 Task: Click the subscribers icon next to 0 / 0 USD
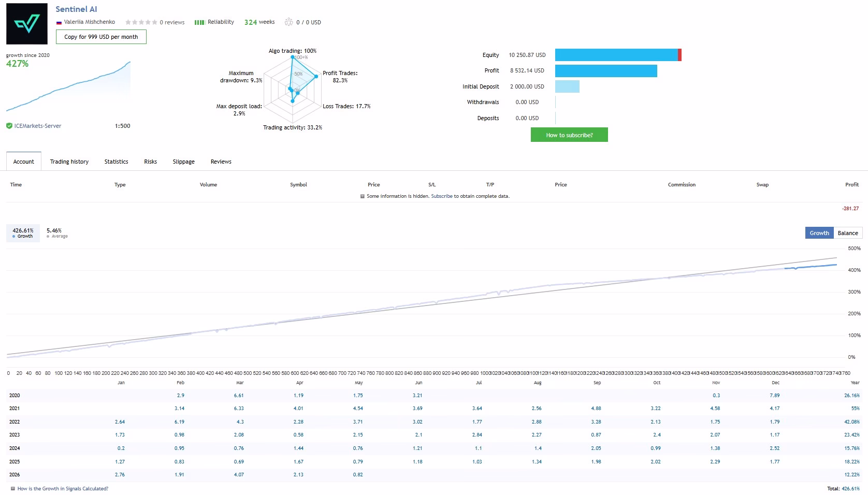(x=288, y=22)
